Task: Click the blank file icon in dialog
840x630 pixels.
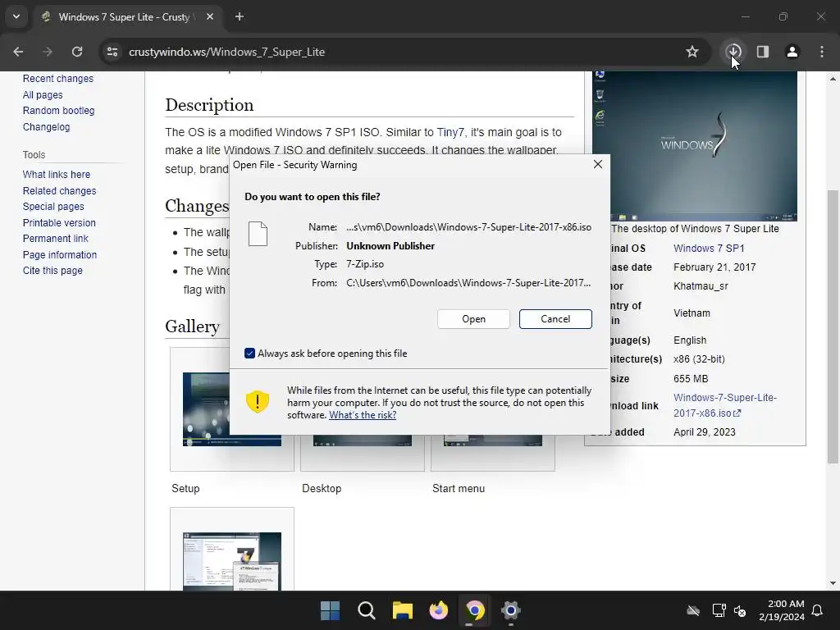Action: coord(258,234)
